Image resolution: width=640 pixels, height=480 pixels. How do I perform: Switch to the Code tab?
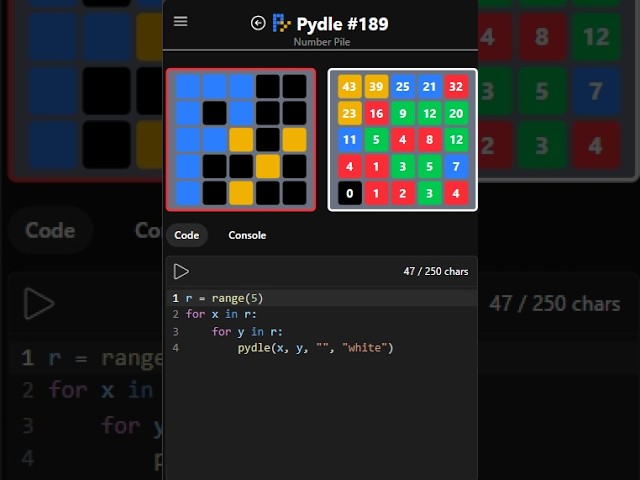[x=187, y=235]
